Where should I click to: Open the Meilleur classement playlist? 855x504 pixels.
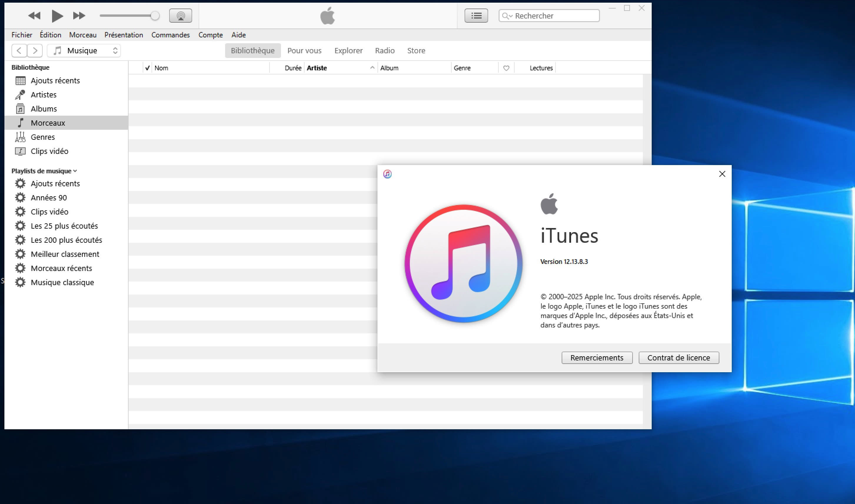click(66, 254)
